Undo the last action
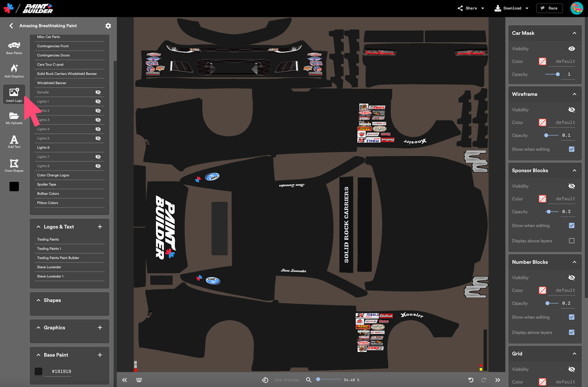588x387 pixels. click(x=471, y=380)
